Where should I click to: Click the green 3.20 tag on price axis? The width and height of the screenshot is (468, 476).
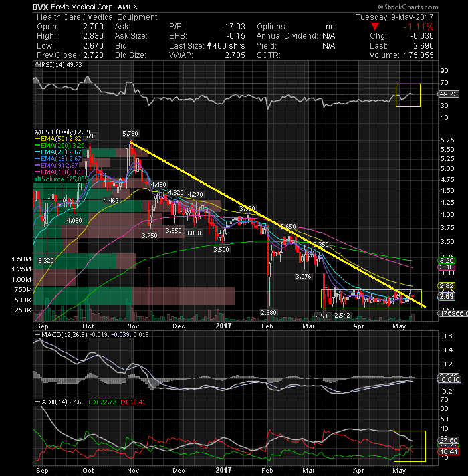pyautogui.click(x=447, y=260)
